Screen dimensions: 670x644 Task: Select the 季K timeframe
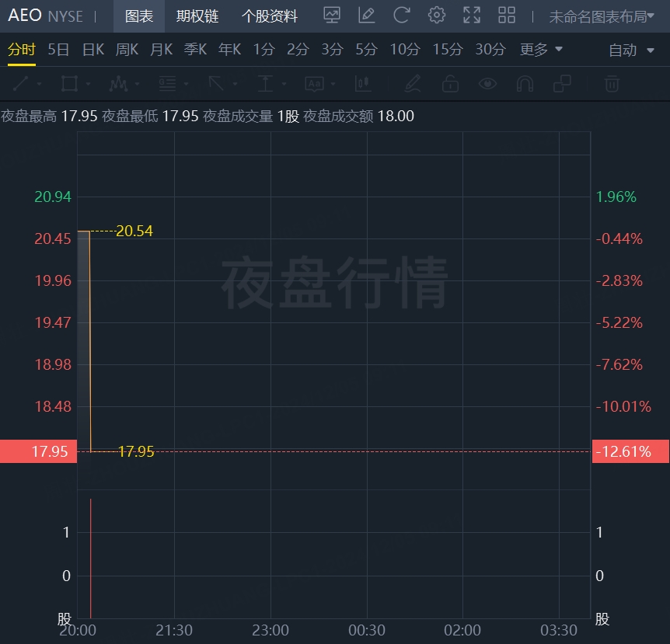195,50
